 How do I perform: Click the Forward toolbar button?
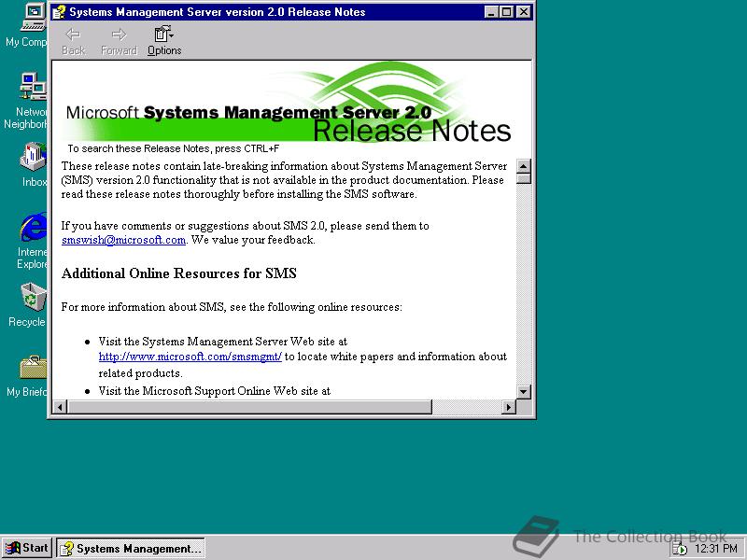(119, 41)
